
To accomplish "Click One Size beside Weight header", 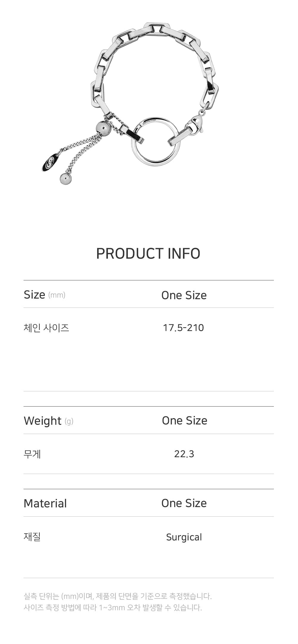I will pos(184,421).
